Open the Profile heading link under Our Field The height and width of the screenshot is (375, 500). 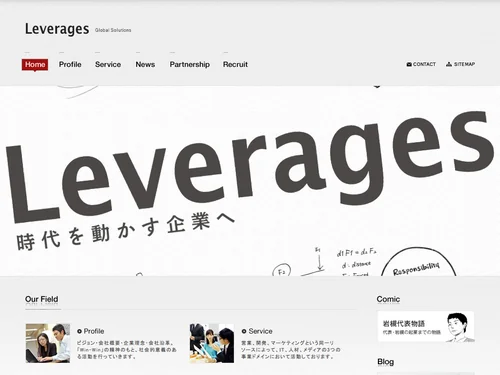click(x=94, y=331)
